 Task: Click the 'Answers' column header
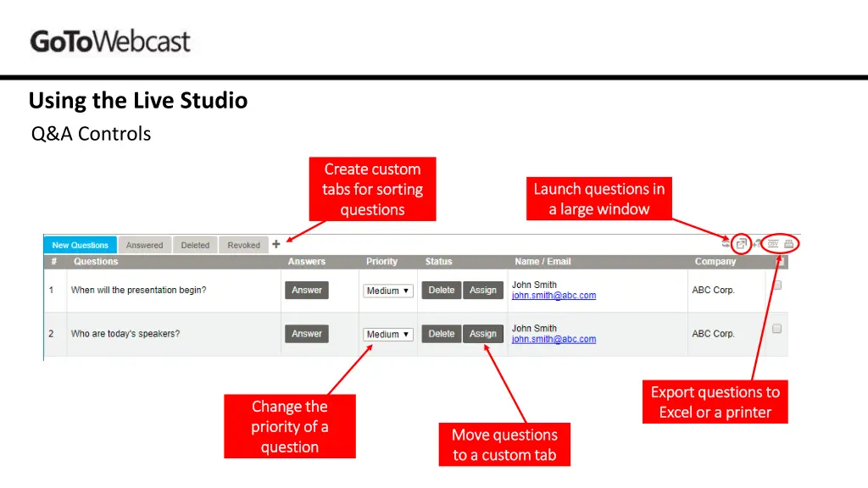307,261
